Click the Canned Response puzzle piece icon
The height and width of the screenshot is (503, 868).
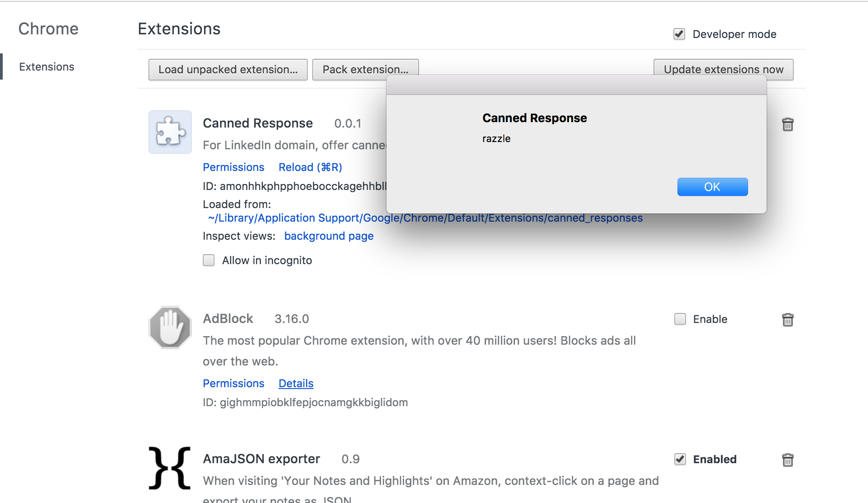170,132
